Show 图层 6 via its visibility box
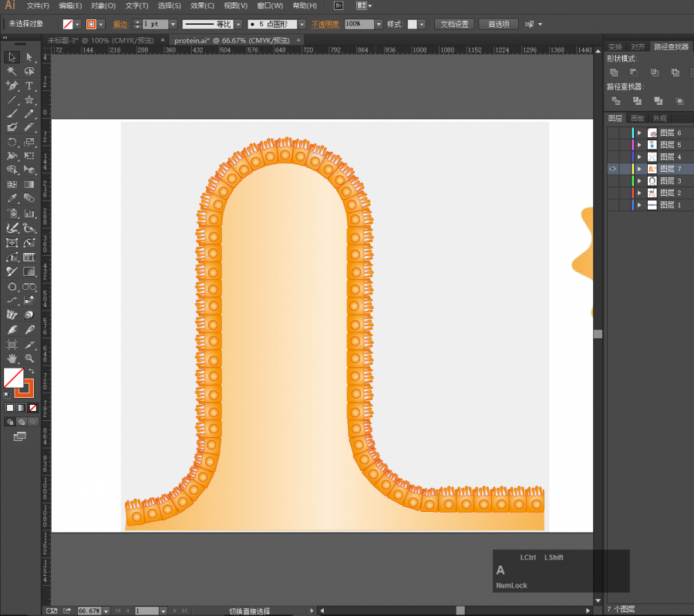The image size is (694, 616). 613,133
